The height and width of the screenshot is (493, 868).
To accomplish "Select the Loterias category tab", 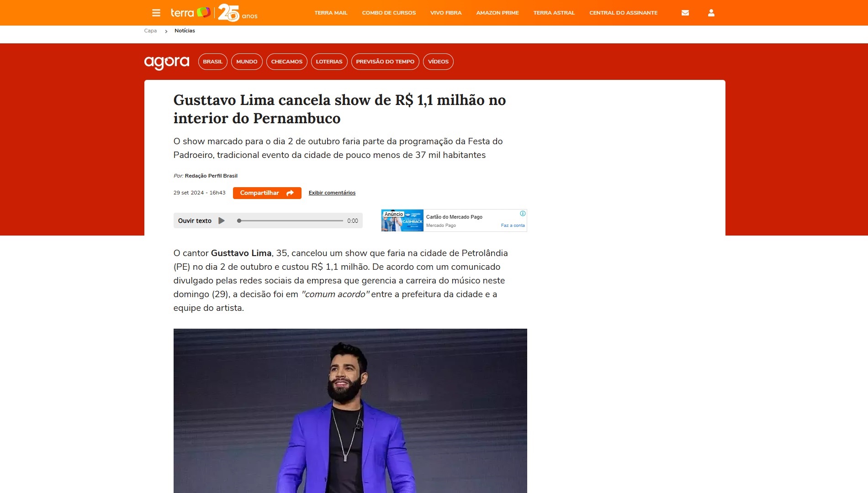I will (329, 62).
